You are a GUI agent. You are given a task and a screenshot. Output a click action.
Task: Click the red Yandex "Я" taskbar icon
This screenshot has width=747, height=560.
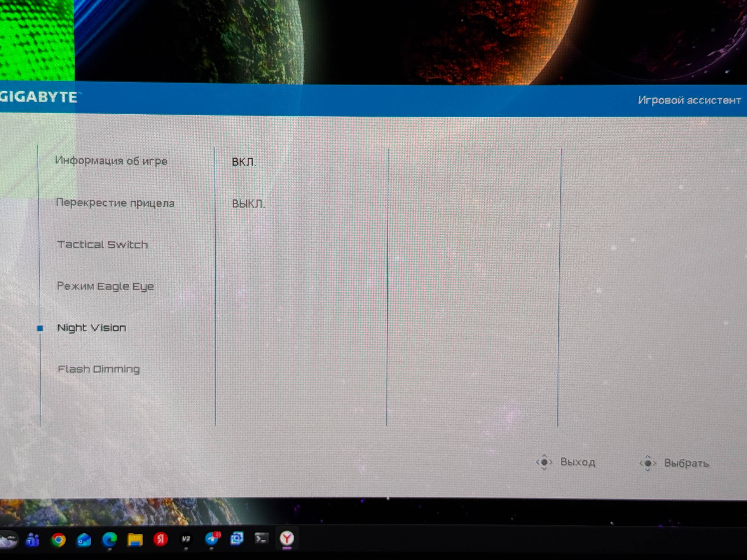pyautogui.click(x=160, y=539)
